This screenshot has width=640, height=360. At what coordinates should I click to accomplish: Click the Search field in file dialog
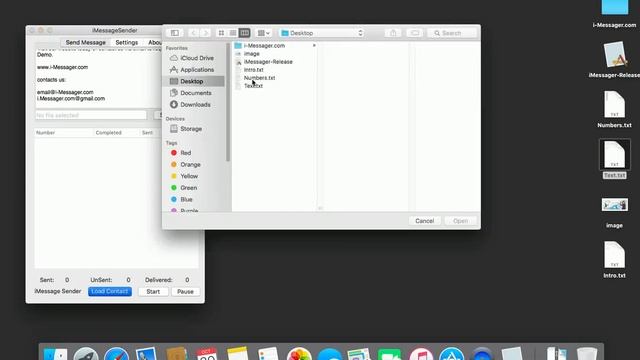tap(452, 33)
